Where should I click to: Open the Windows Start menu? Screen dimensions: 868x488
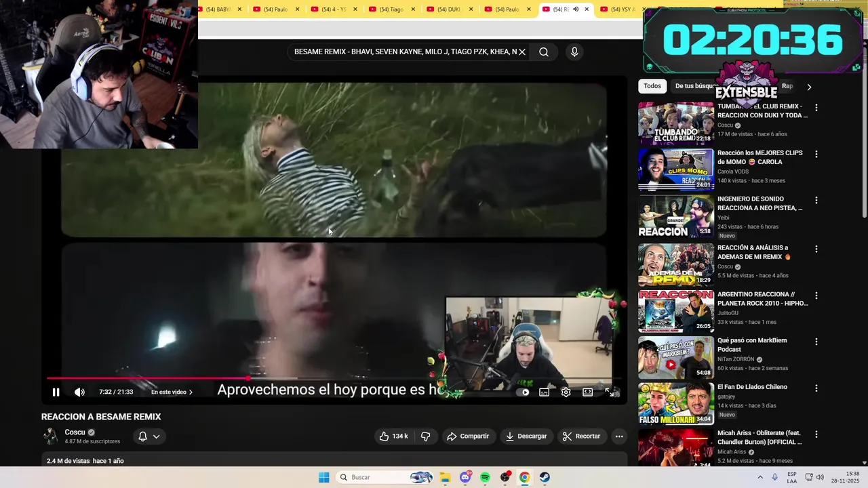point(324,477)
